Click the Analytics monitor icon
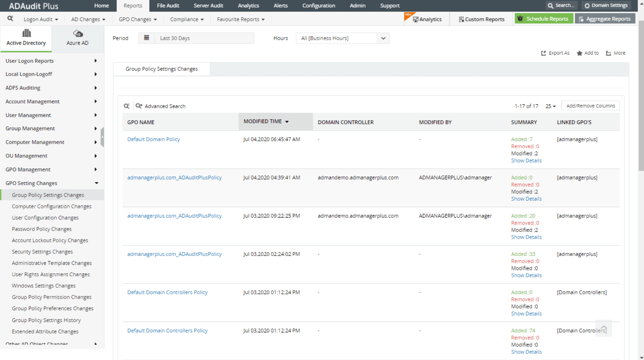644x360 pixels. (416, 19)
